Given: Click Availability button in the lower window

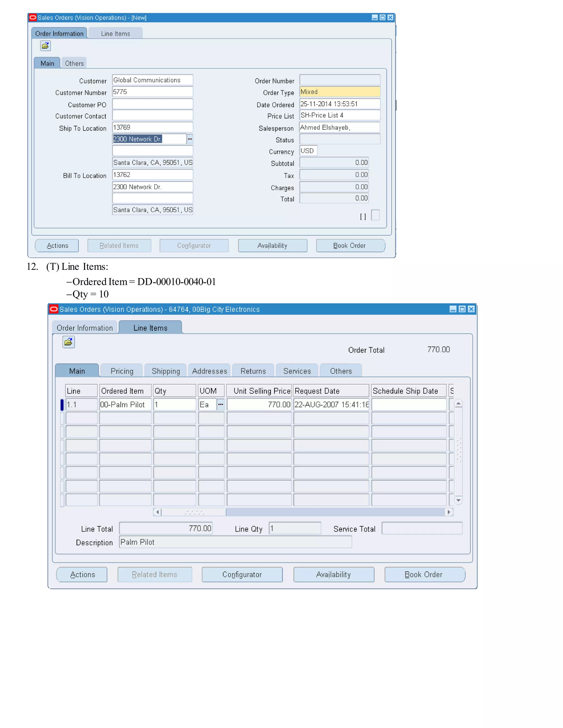Looking at the screenshot, I should (333, 574).
